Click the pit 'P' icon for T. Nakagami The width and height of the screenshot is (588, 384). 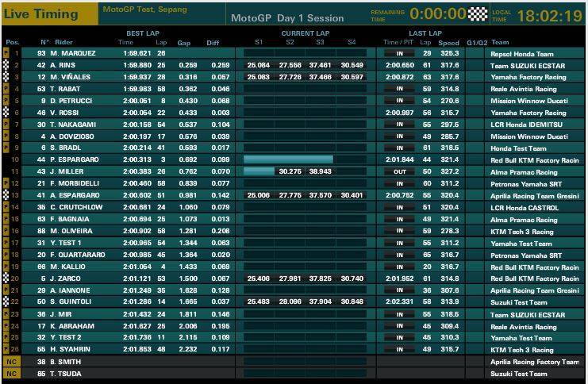6,125
